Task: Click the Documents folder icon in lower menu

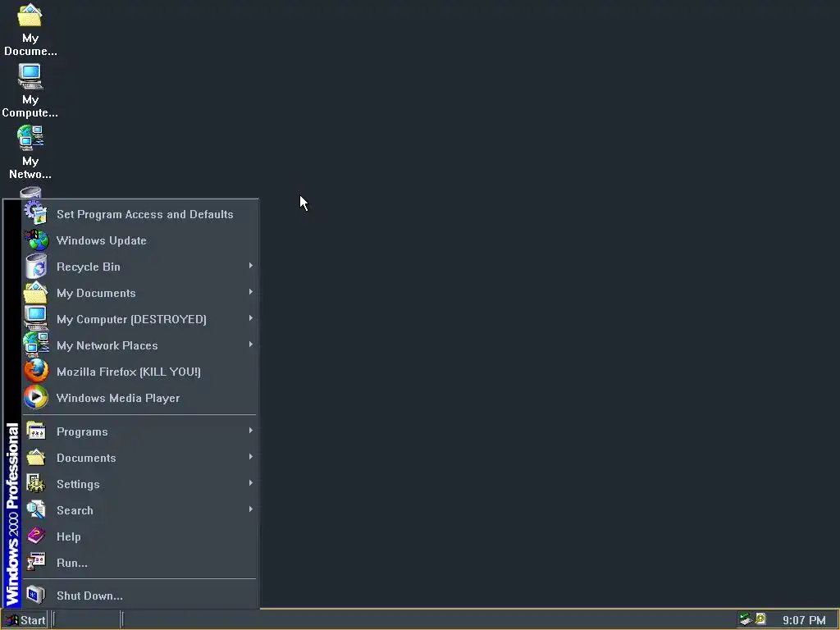Action: 36,458
